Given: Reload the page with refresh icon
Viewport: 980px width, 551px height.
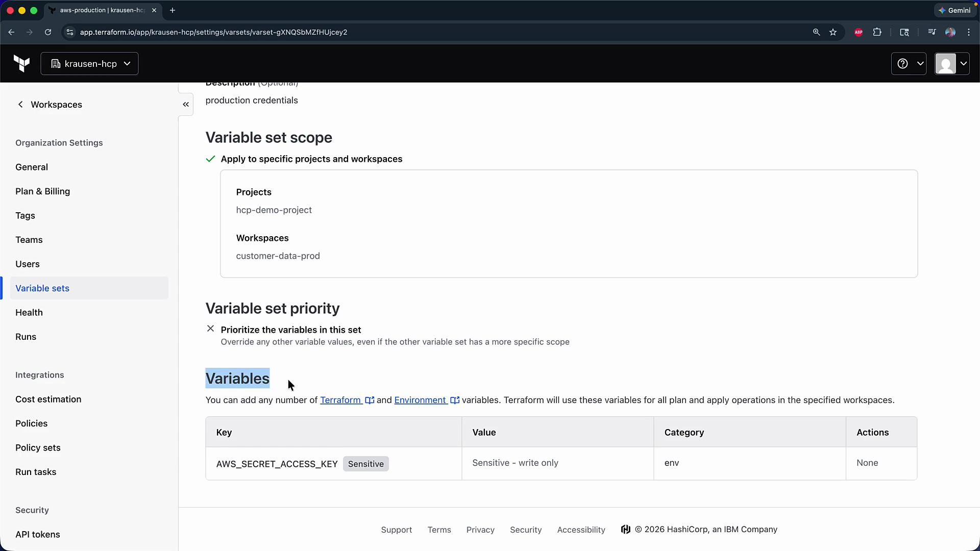Looking at the screenshot, I should [48, 32].
